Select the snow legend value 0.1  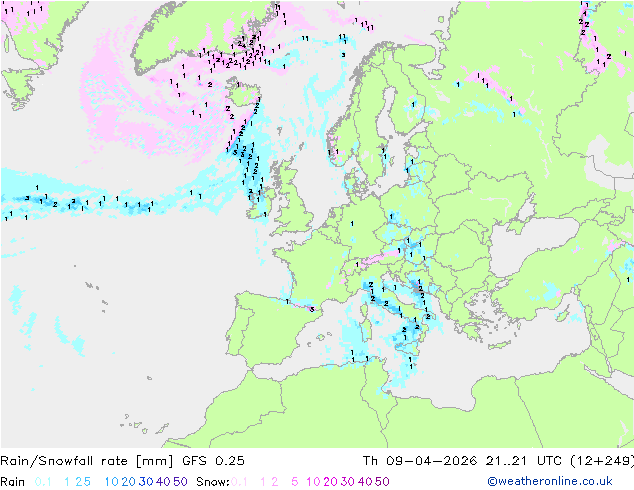pos(239,482)
